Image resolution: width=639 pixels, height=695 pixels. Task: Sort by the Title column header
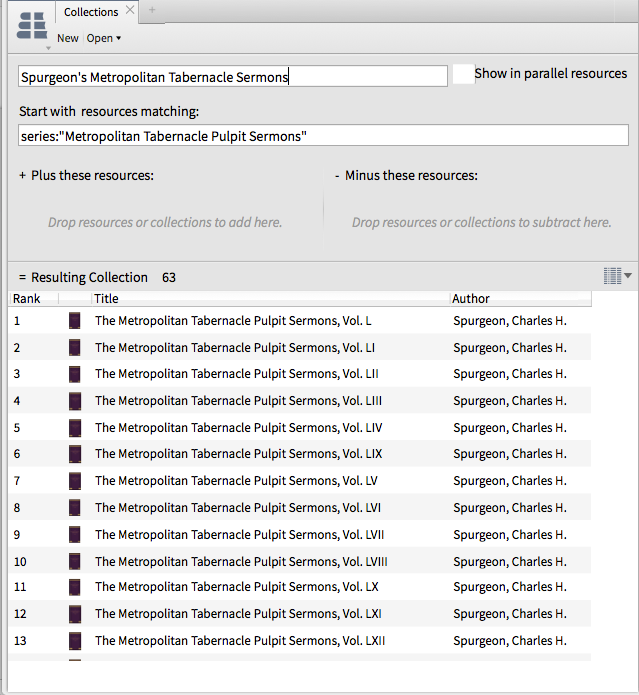point(106,299)
